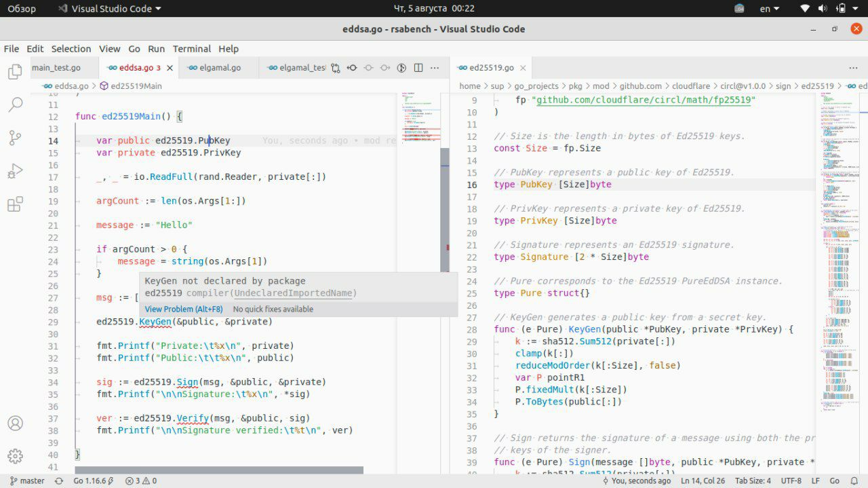Toggle LF end-of-line sequence in status bar
Viewport: 868px width, 488px height.
(817, 481)
